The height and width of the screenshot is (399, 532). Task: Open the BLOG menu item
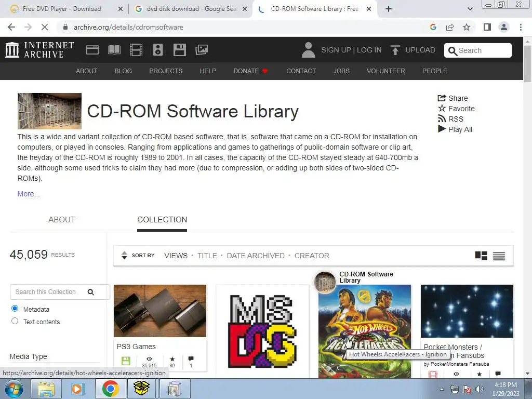[x=123, y=71]
